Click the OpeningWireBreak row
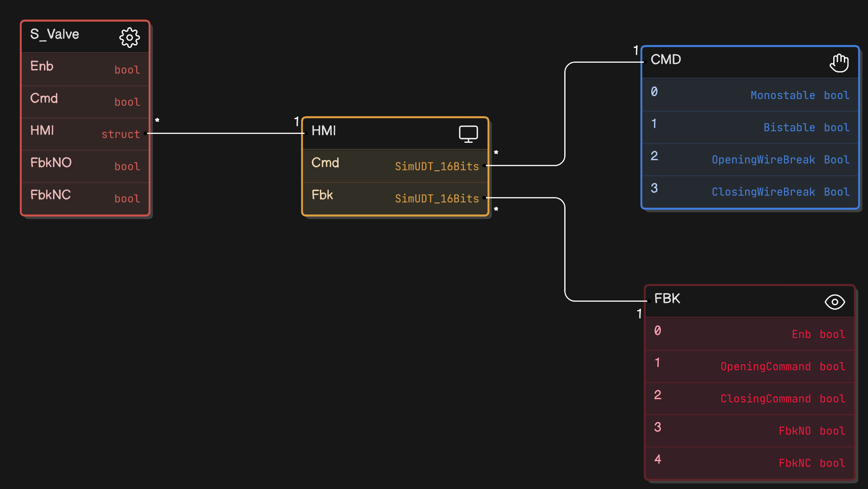The image size is (868, 489). pos(750,159)
